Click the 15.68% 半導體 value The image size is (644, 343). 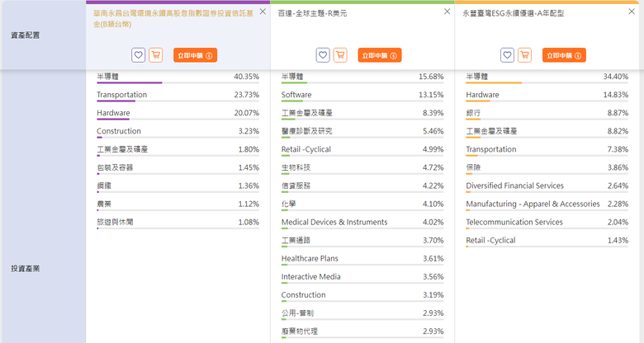431,77
